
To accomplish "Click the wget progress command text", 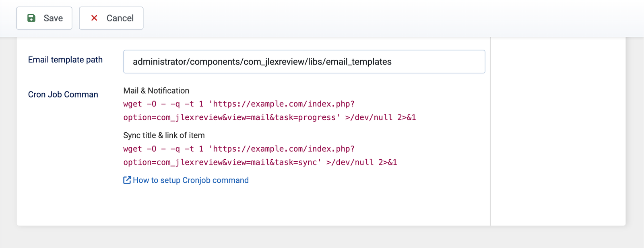I will 270,110.
